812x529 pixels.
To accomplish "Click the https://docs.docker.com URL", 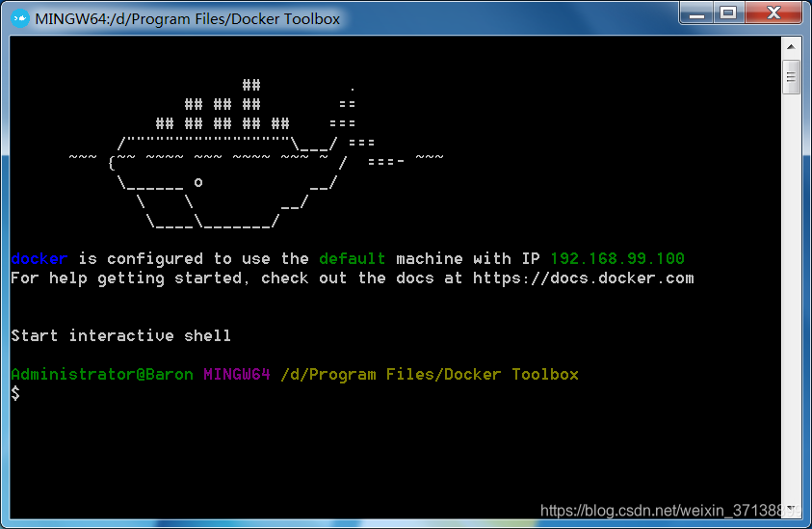I will coord(583,278).
